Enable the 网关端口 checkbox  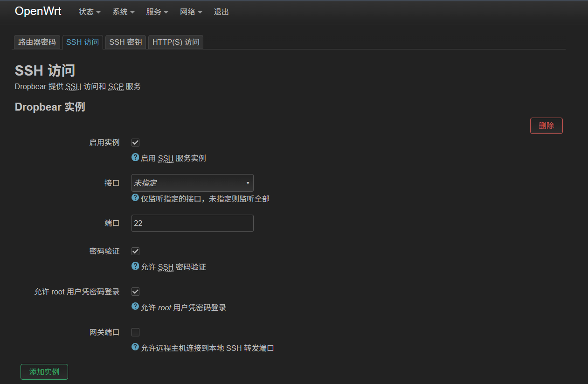click(x=136, y=332)
